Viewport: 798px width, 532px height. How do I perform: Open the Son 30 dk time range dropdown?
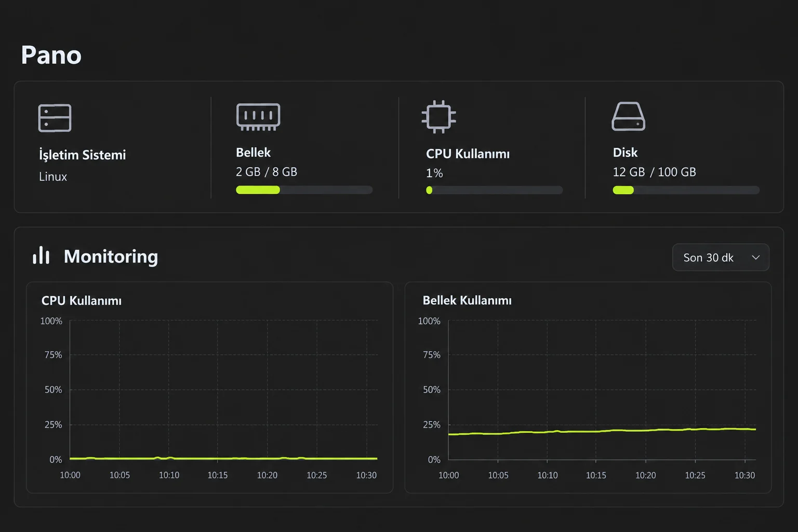pyautogui.click(x=721, y=257)
